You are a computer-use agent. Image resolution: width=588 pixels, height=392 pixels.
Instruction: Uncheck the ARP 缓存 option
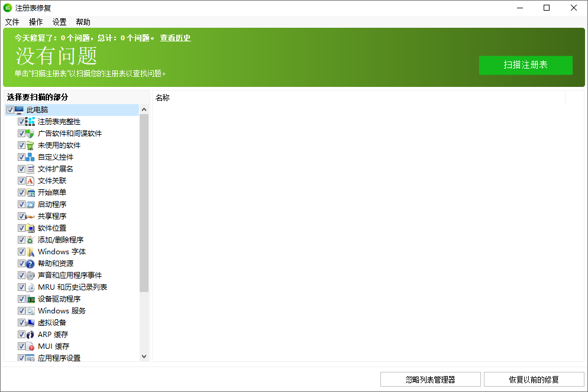click(x=21, y=334)
